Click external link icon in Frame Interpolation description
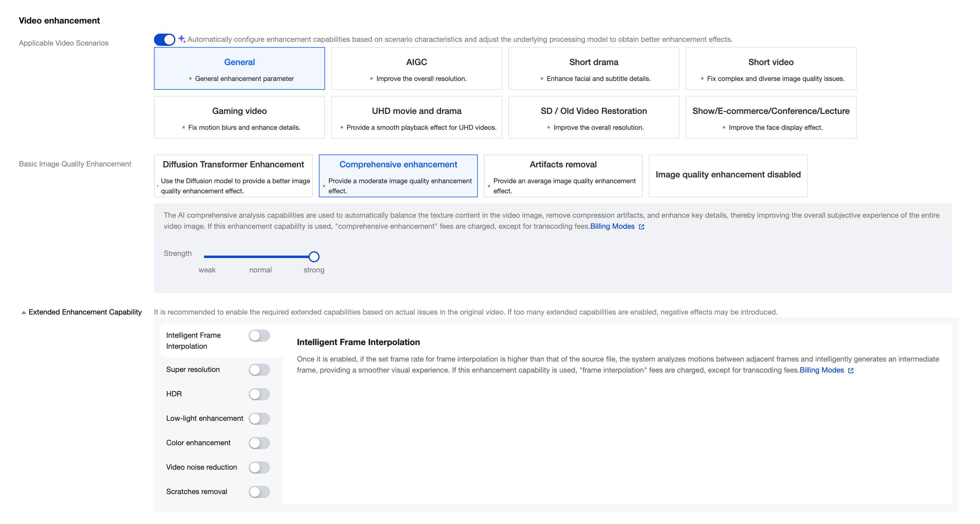 click(851, 370)
